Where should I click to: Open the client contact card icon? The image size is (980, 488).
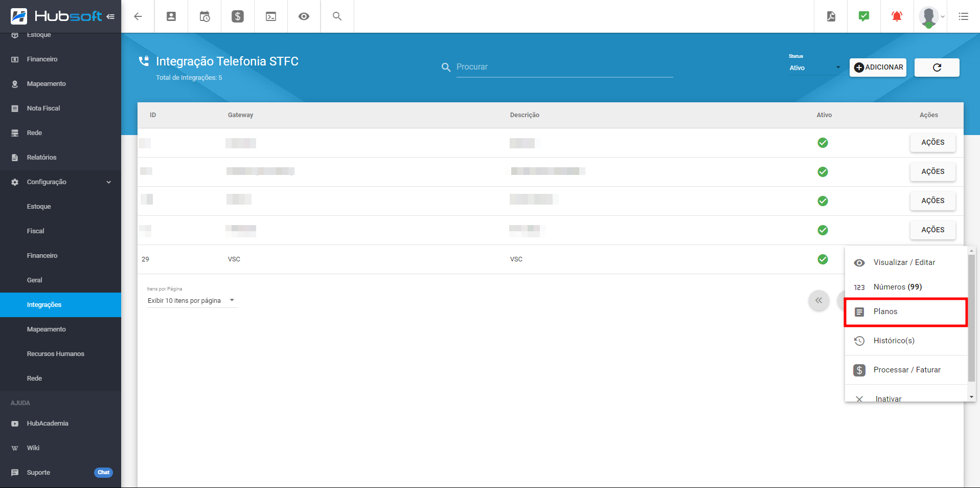(171, 16)
